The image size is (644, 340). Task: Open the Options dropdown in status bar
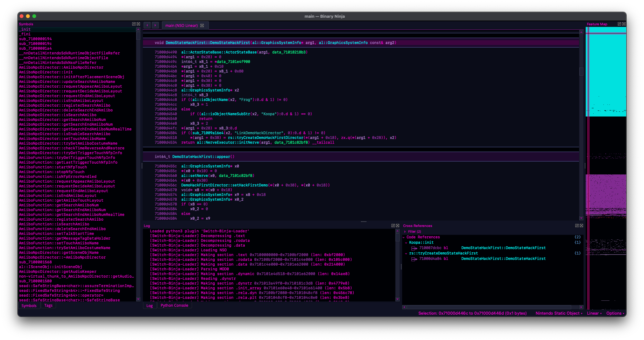point(615,313)
